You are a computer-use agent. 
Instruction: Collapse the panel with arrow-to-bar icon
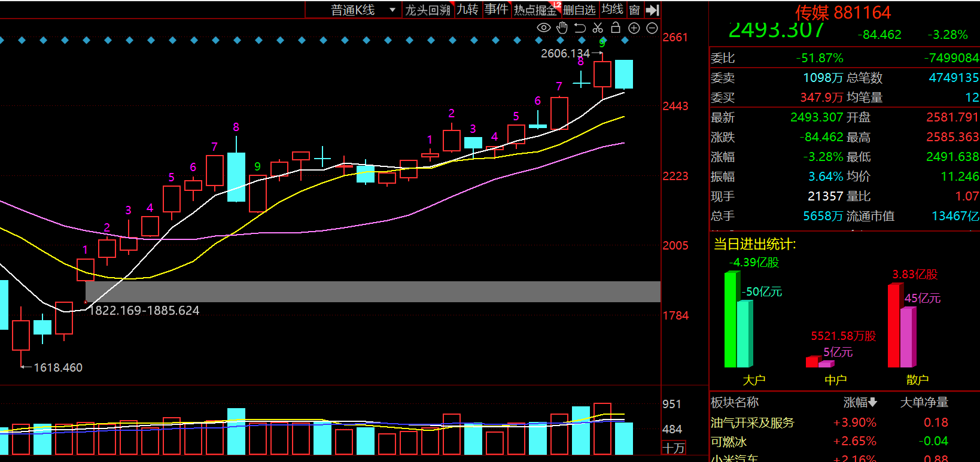(653, 10)
